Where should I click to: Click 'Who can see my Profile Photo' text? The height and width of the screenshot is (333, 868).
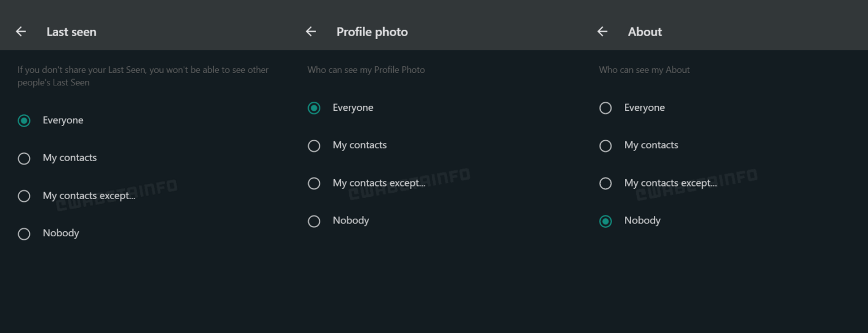pos(366,70)
